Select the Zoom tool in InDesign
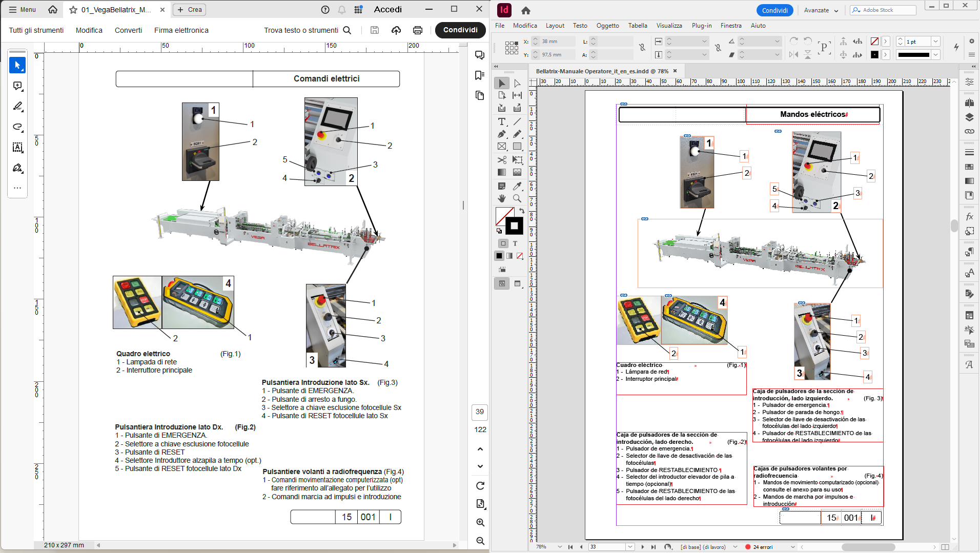 point(517,198)
